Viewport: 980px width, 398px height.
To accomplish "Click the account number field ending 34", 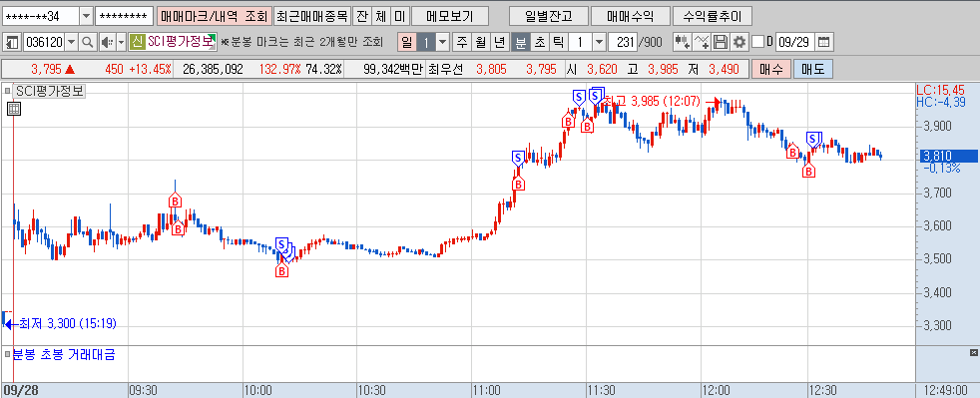I will [41, 16].
